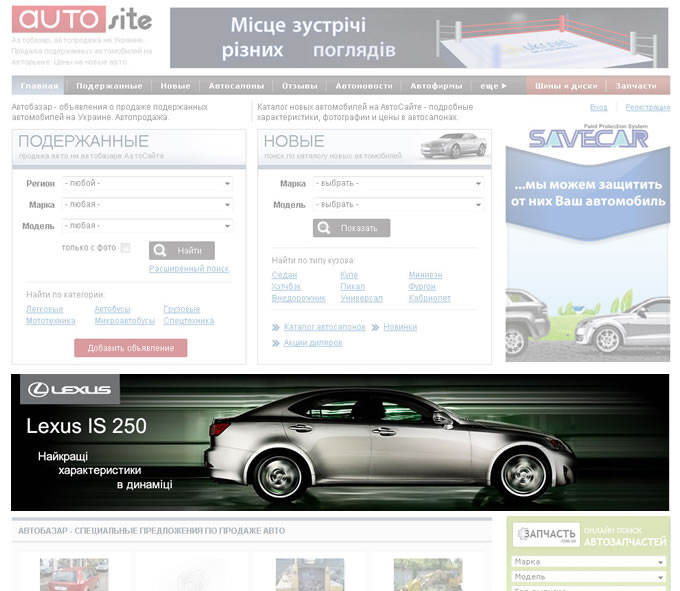The height and width of the screenshot is (591, 680).
Task: Click the SAVECAR advertisement banner
Action: point(588,242)
